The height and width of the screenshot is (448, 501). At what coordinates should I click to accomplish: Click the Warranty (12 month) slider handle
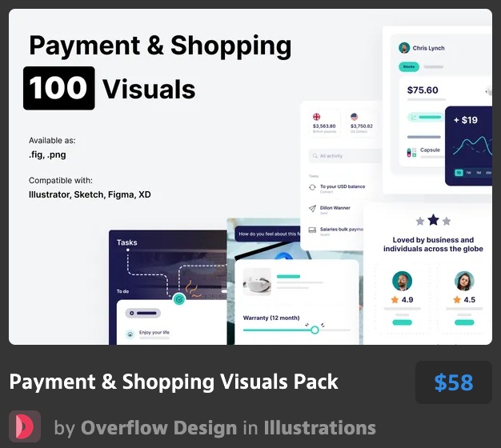click(x=315, y=330)
